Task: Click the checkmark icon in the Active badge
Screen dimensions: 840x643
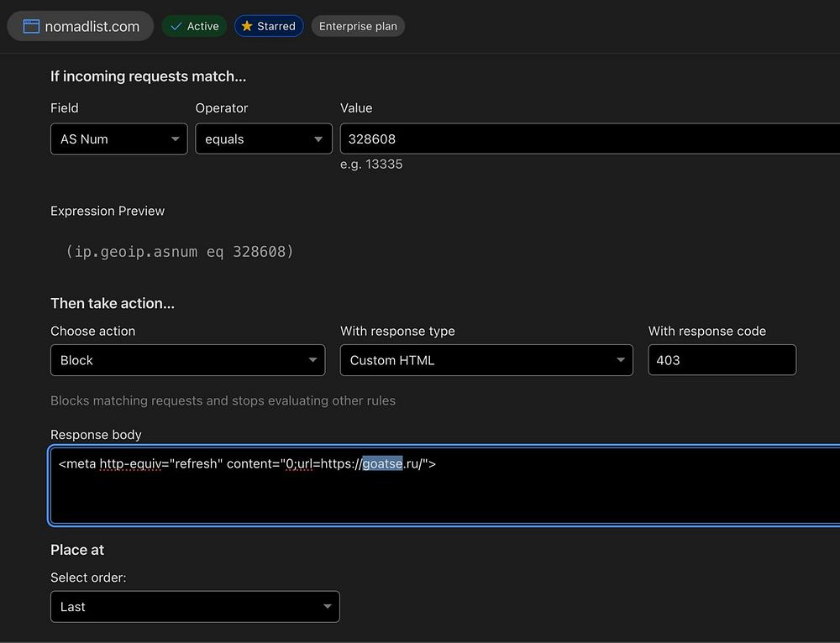Action: tap(176, 26)
